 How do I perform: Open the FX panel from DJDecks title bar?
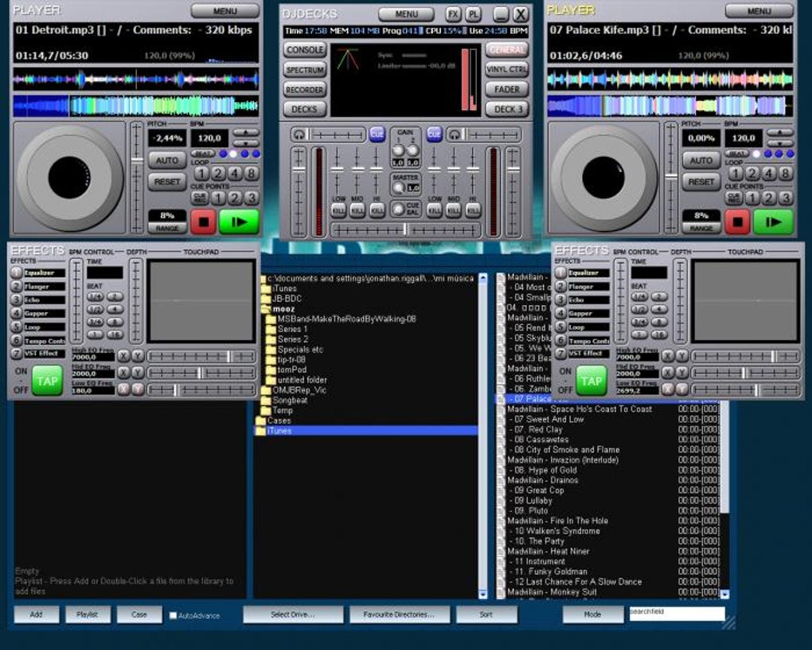(453, 14)
